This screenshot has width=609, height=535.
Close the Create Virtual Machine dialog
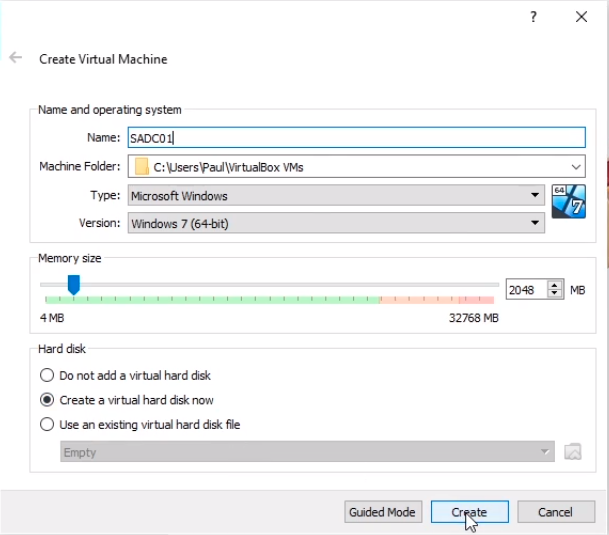point(581,17)
